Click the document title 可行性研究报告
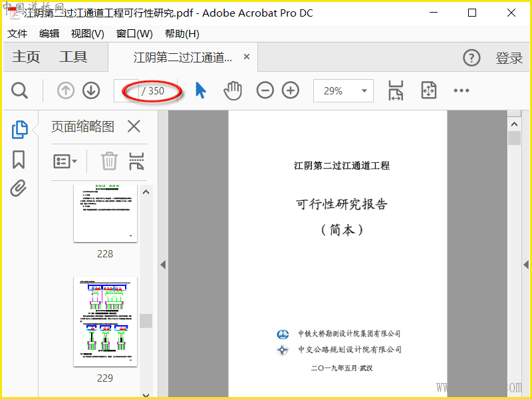Screen dimensions: 532x399 (x=342, y=204)
